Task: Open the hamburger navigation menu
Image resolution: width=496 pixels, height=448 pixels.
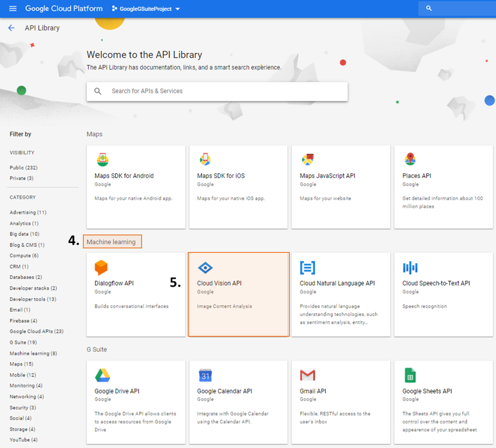Action: pos(13,9)
